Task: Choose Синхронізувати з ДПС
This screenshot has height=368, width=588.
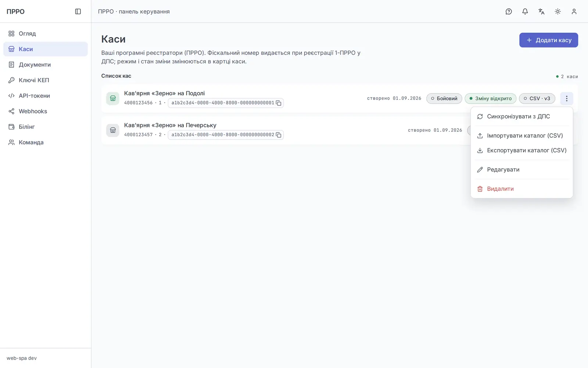Action: pyautogui.click(x=521, y=116)
